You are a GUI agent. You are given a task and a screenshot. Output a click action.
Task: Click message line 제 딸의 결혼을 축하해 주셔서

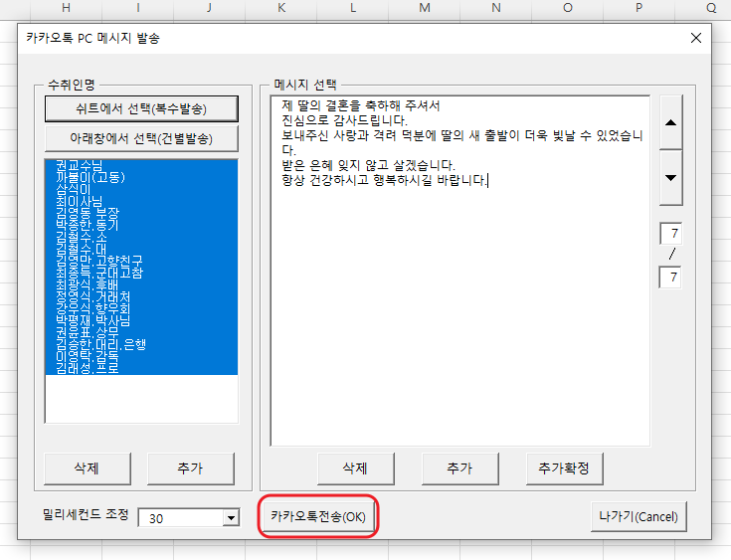click(x=361, y=105)
